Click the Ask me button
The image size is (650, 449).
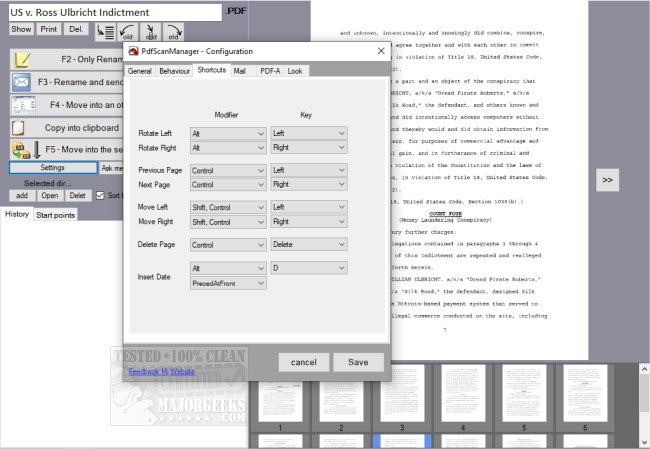(x=112, y=167)
